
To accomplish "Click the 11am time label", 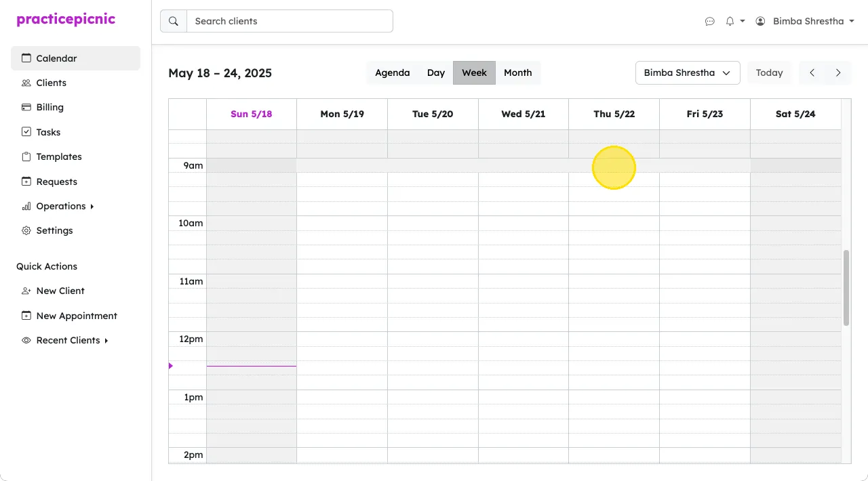I will click(x=191, y=281).
